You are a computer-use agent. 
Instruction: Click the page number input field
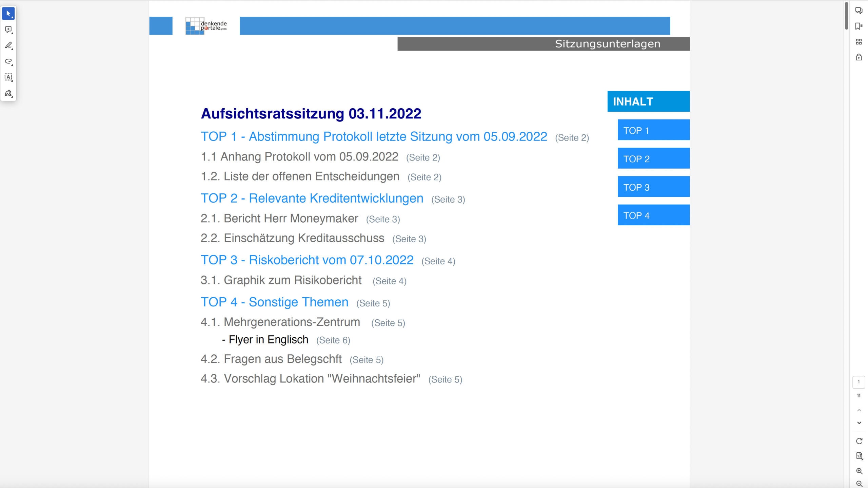(859, 381)
